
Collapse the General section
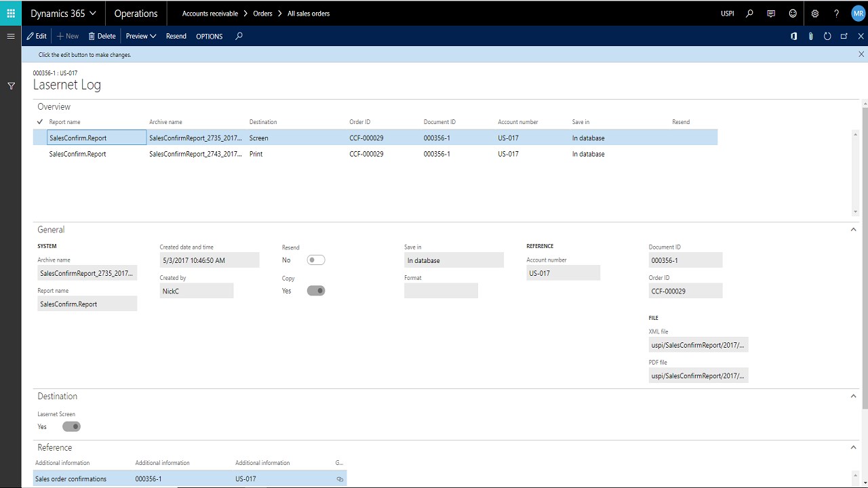pos(853,230)
